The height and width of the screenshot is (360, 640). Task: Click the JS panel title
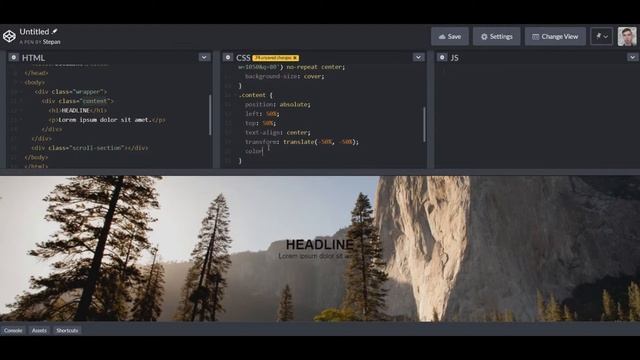[x=454, y=58]
